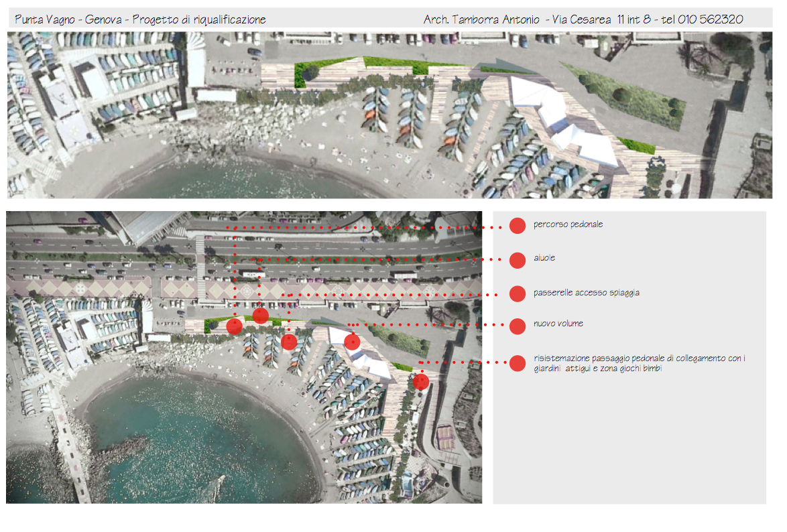Select the red legend dot for 'passerelle accesso spiaggia'

point(517,293)
